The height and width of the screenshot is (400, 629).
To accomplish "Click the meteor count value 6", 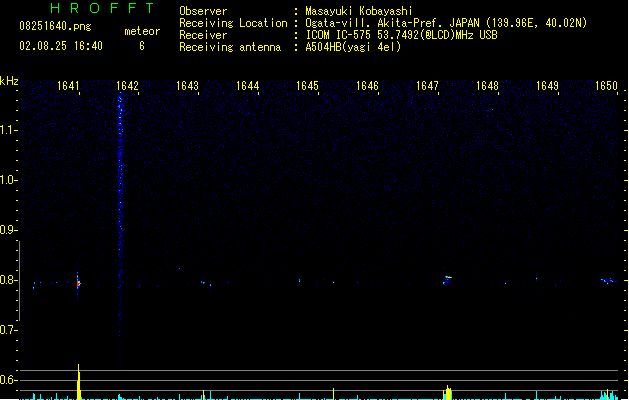I will click(142, 46).
